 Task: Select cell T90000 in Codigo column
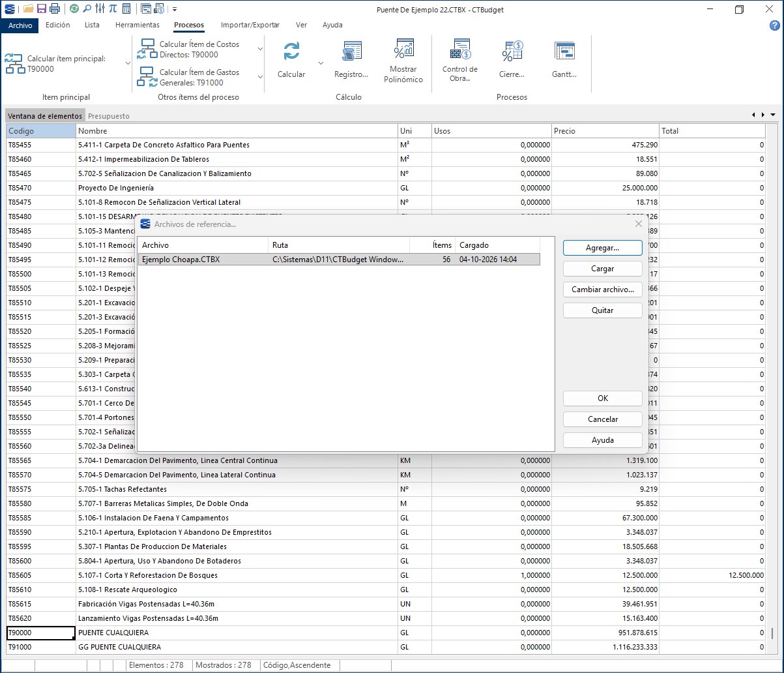pyautogui.click(x=41, y=633)
